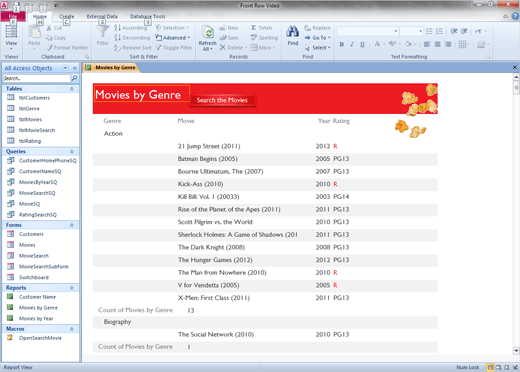Apply Align Right text alignment

click(448, 44)
